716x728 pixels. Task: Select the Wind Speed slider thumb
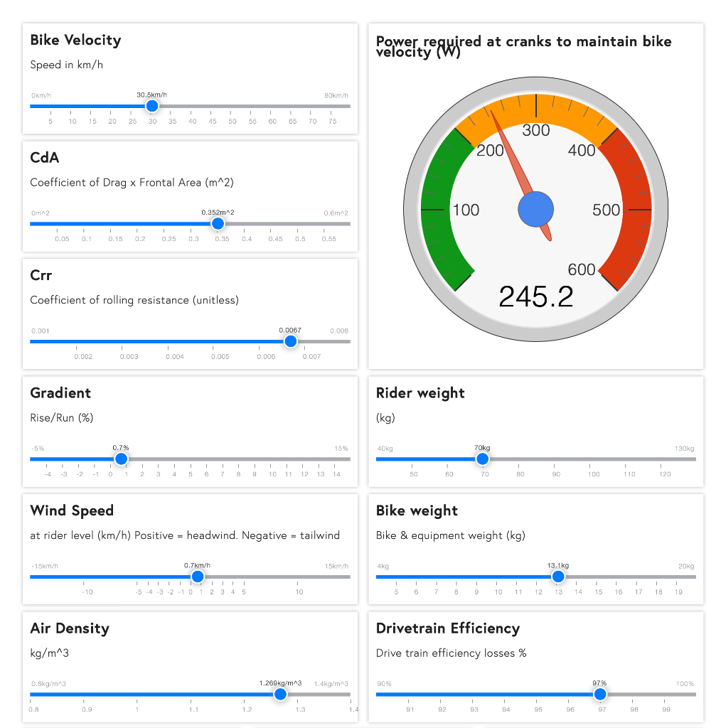pos(197,577)
